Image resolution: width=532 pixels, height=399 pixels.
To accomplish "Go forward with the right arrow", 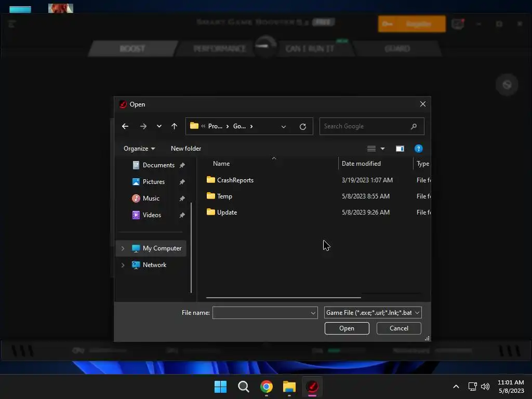I will pos(143,126).
